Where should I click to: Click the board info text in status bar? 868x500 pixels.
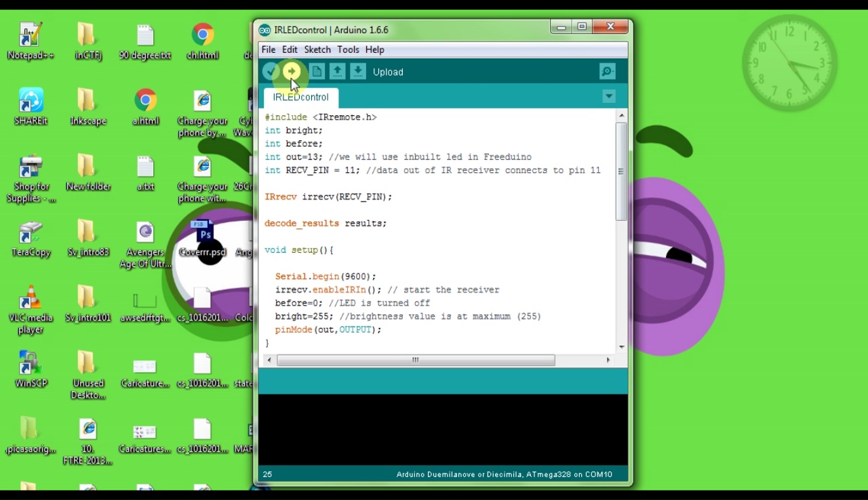(505, 474)
